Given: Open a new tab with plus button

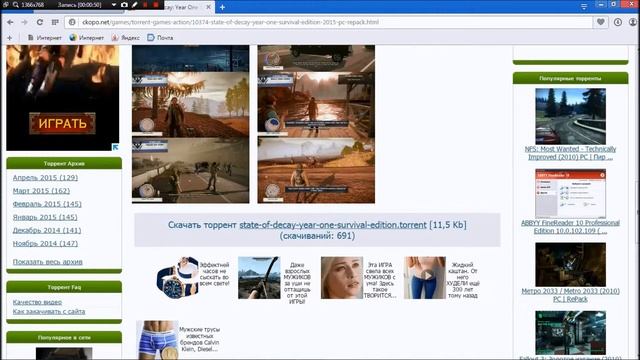Looking at the screenshot, I should point(222,7).
